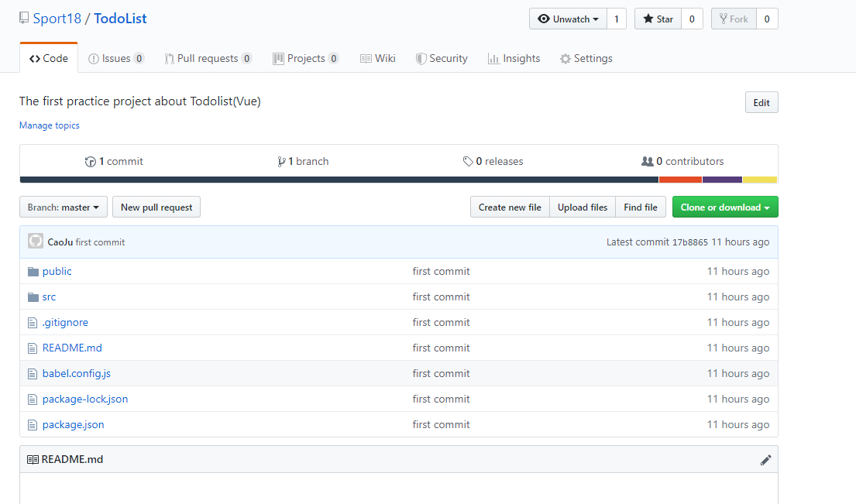
Task: Click the shield icon on Security tab
Action: point(421,59)
